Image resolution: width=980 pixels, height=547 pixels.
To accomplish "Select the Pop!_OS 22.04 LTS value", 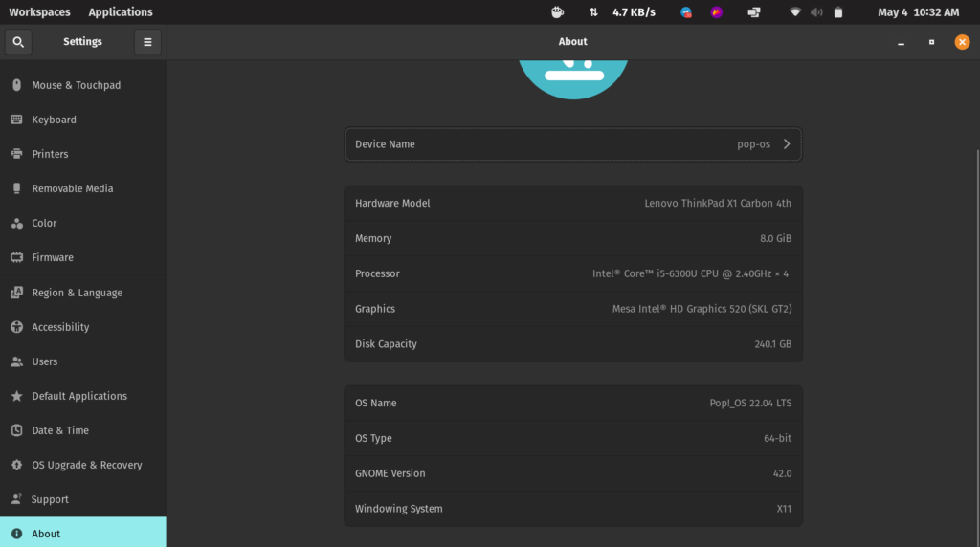I will (750, 403).
